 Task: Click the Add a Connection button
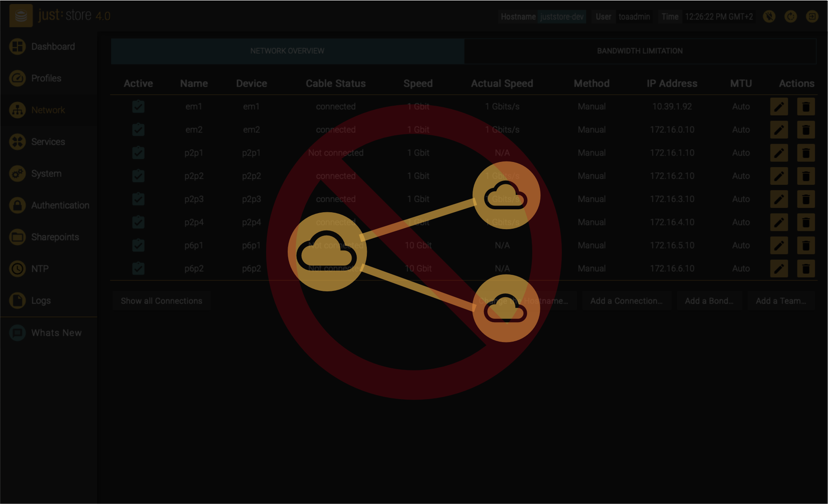pos(627,301)
